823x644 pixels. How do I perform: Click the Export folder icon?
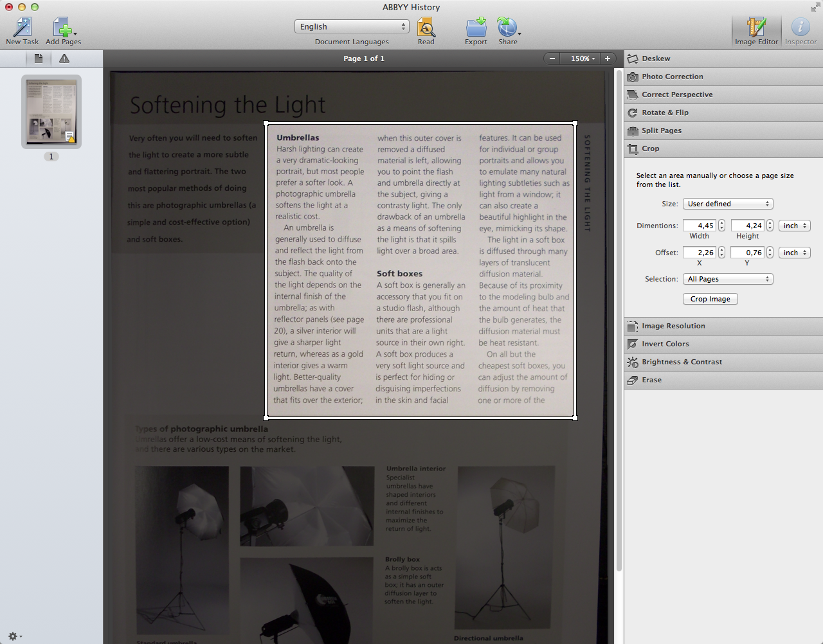tap(476, 27)
